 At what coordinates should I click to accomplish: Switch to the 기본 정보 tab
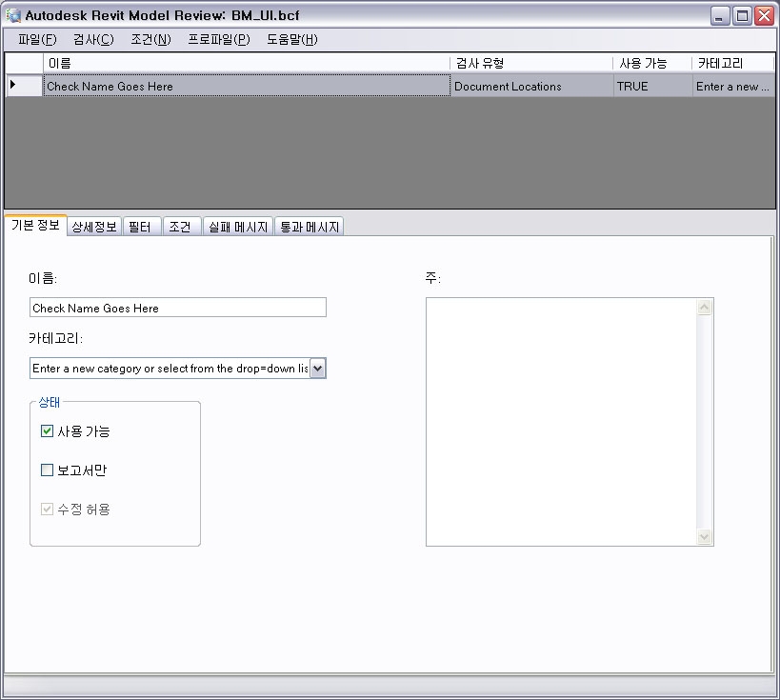[x=35, y=226]
